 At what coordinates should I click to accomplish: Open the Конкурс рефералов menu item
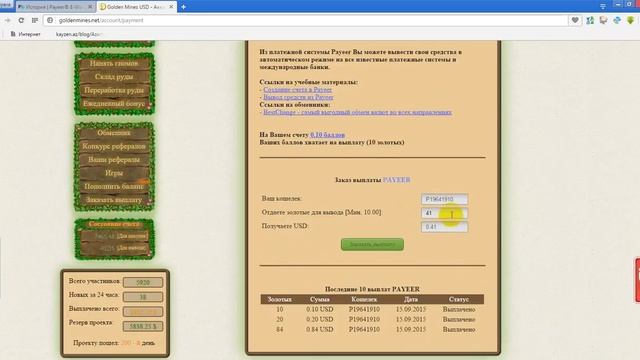point(114,146)
